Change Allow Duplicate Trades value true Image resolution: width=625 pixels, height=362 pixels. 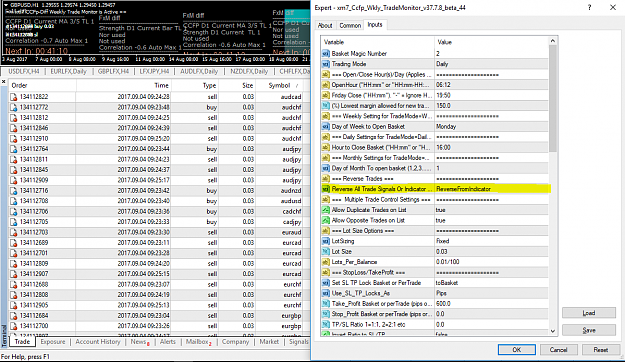point(491,210)
